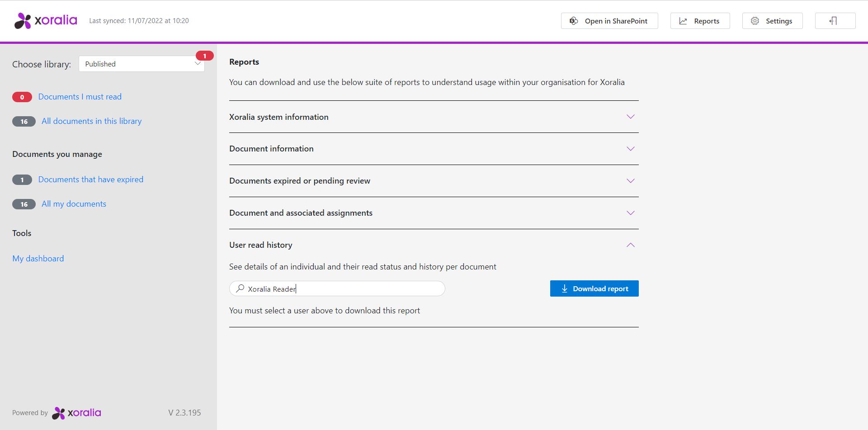Click the Xoralia logo in Powered by footer
Image resolution: width=868 pixels, height=430 pixels.
(x=76, y=413)
